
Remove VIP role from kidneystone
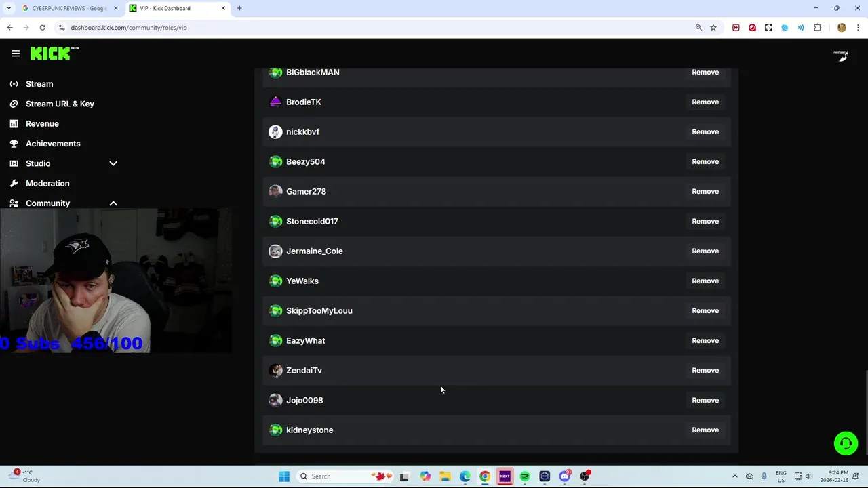(x=705, y=430)
